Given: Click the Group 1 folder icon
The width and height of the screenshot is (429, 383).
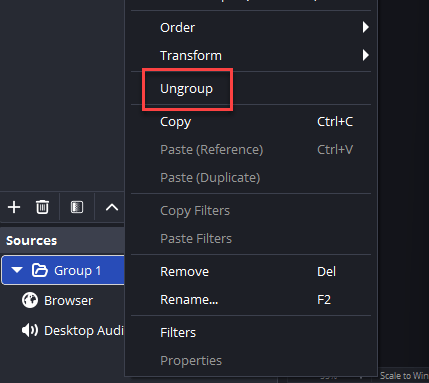Looking at the screenshot, I should click(39, 270).
